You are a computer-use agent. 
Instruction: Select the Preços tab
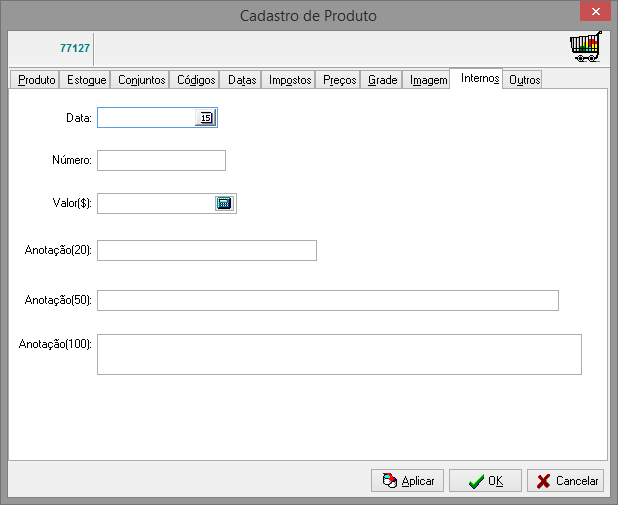pos(340,80)
